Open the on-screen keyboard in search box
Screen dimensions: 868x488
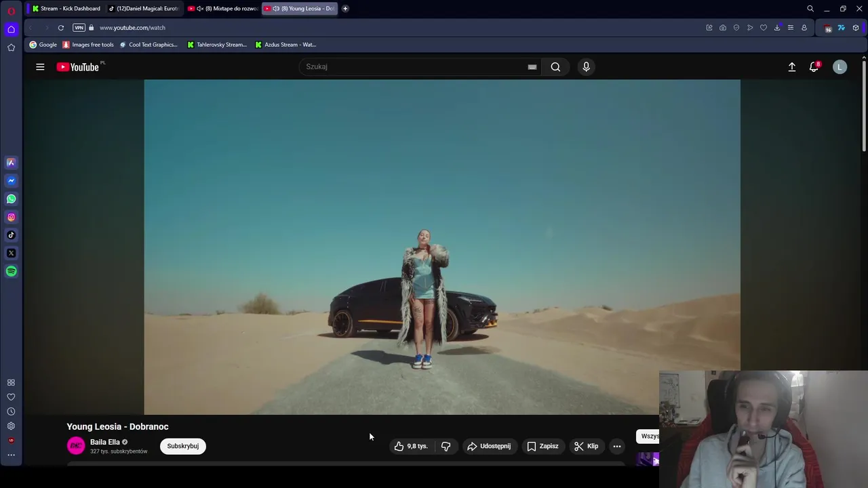[x=532, y=66]
